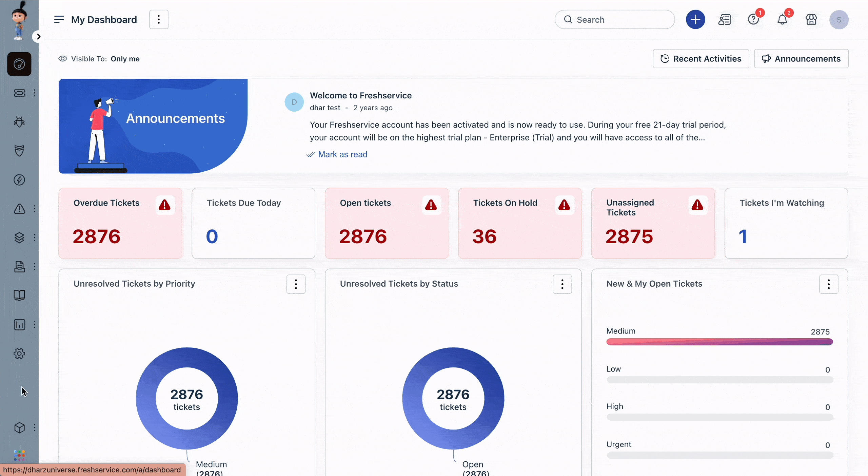The height and width of the screenshot is (476, 868).
Task: Open the alerts triangle icon in sidebar
Action: pyautogui.click(x=19, y=209)
